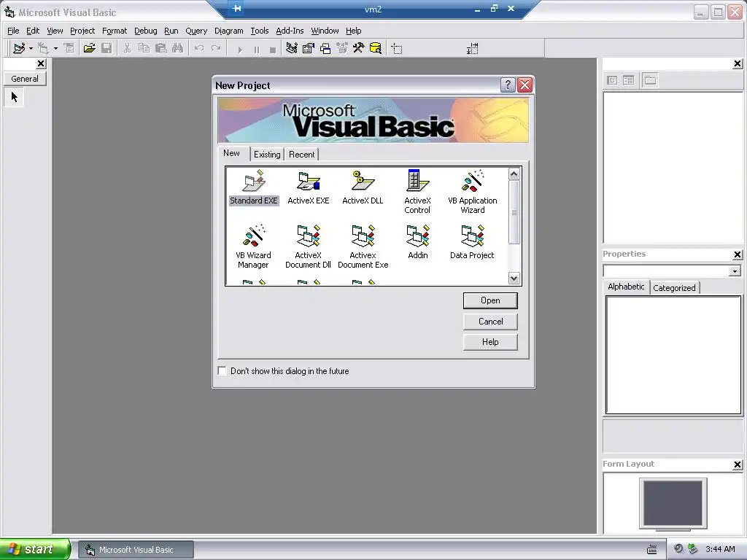Screen dimensions: 747x560
Task: Click the Break pause icon in toolbar
Action: click(256, 49)
